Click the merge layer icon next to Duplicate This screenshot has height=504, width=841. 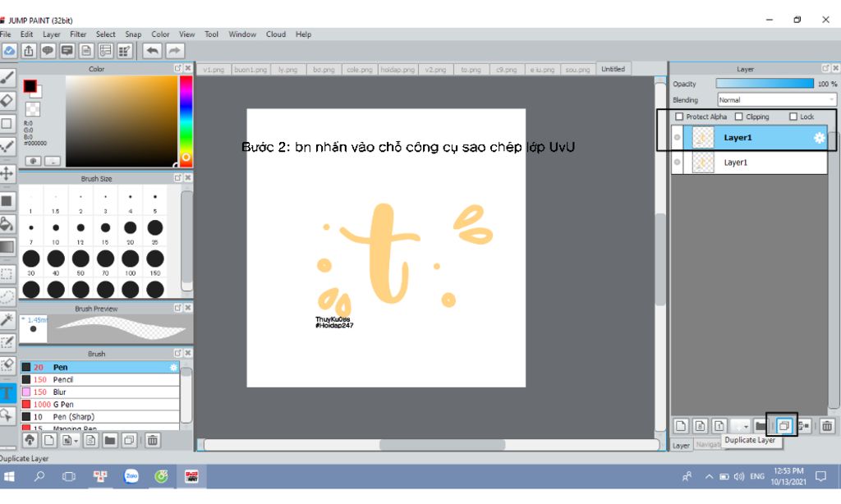803,426
